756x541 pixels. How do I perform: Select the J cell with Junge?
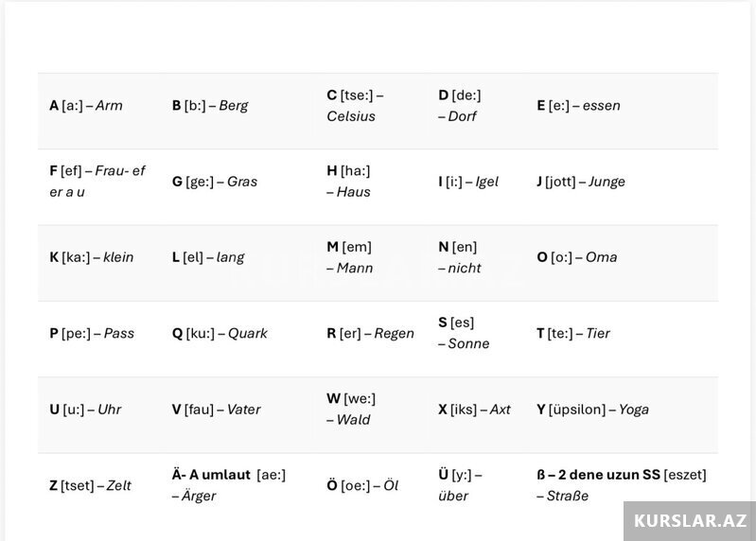(581, 182)
